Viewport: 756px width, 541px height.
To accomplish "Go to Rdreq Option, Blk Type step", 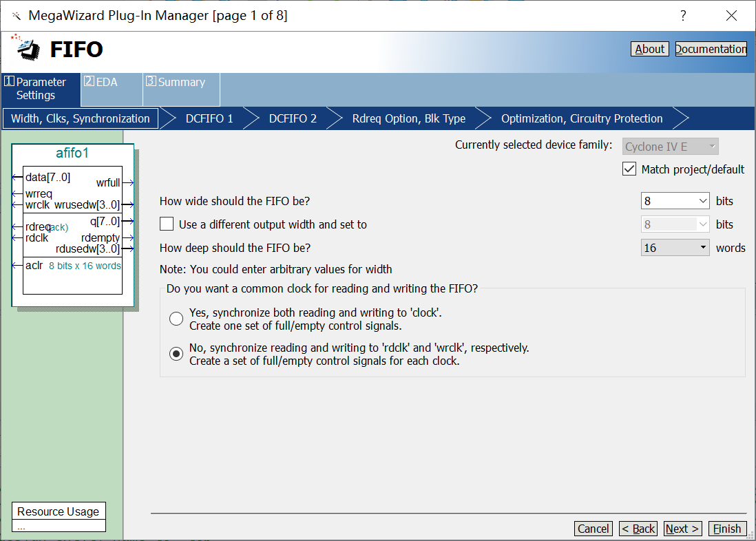I will coord(409,118).
